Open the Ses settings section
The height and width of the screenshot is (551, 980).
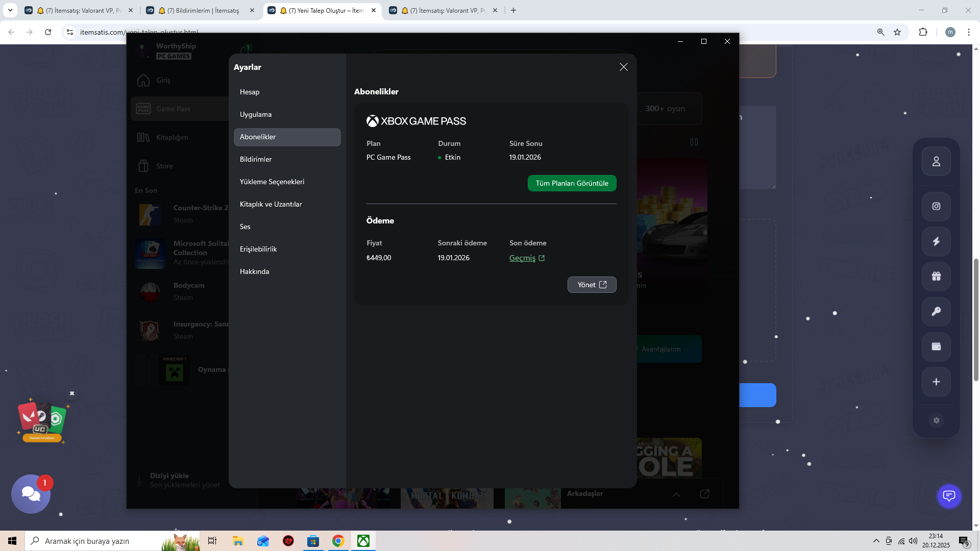[287, 227]
